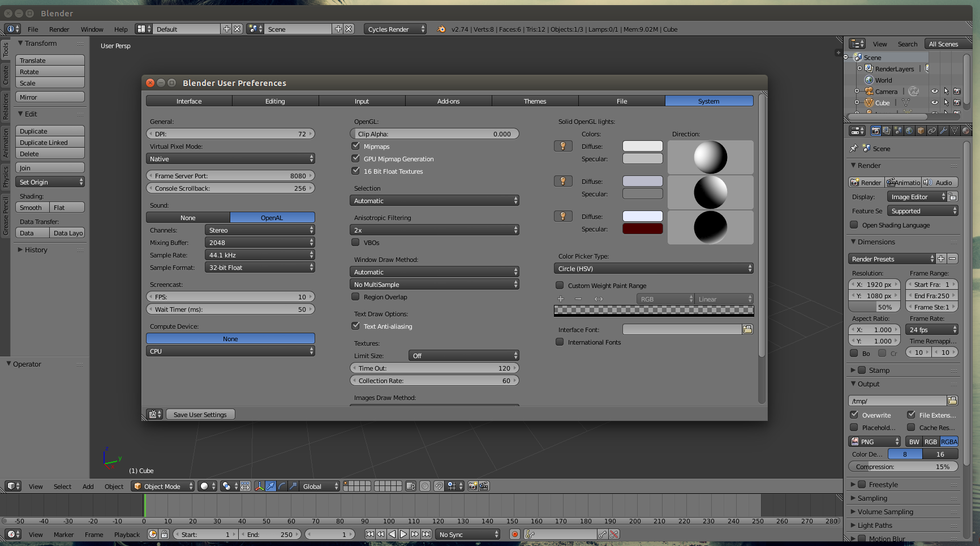Click the Camera renderability icon in outliner
Viewport: 980px width, 546px height.
(957, 91)
